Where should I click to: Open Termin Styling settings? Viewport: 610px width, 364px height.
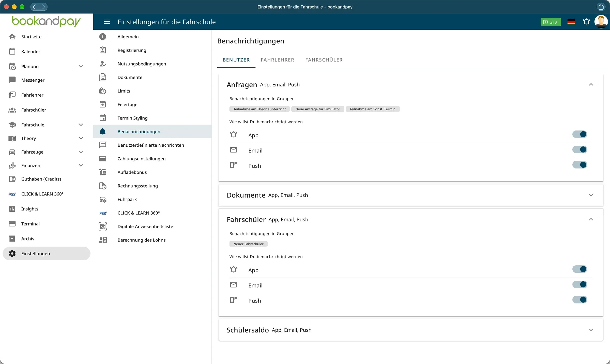pos(152,118)
